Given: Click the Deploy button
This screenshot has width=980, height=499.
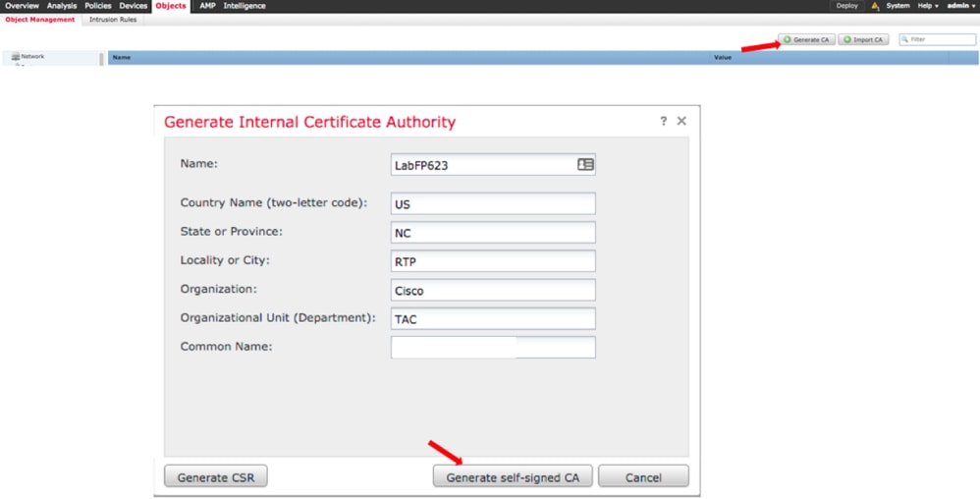Looking at the screenshot, I should point(846,6).
